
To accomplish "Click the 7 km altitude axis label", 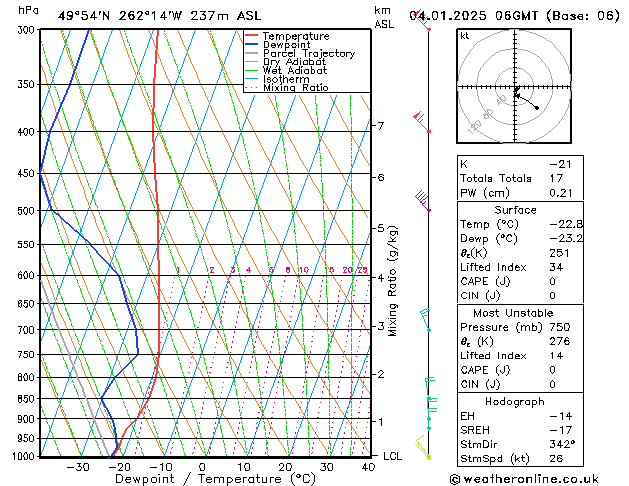I will 380,126.
